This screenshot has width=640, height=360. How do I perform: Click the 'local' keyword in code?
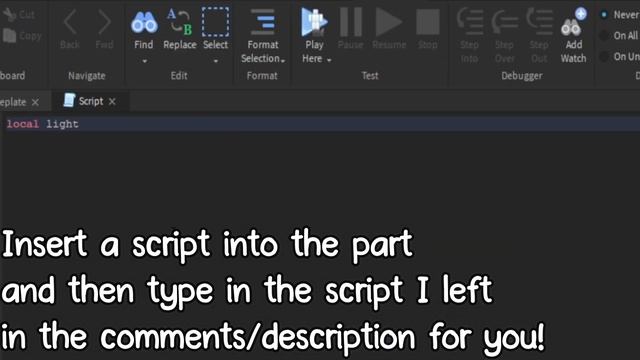pyautogui.click(x=23, y=124)
